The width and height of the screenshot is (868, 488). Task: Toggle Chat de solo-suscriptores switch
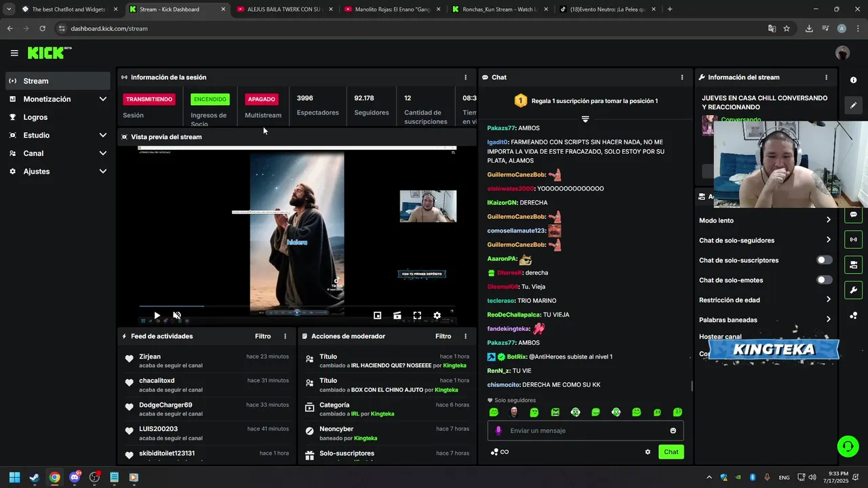[x=824, y=260]
